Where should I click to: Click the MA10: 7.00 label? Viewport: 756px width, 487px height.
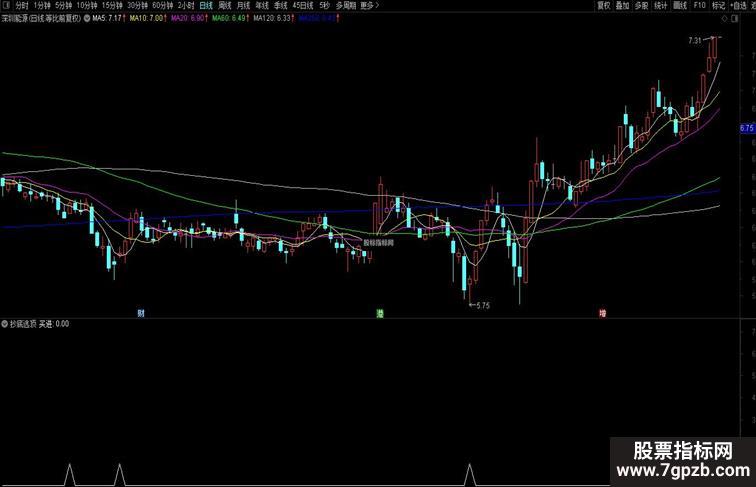tap(148, 18)
